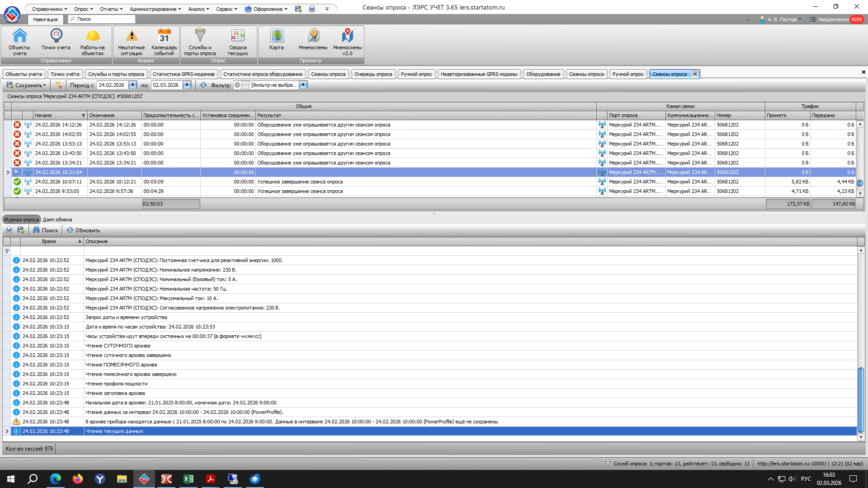Clear the filter with the funnel-cross icon

[x=58, y=85]
